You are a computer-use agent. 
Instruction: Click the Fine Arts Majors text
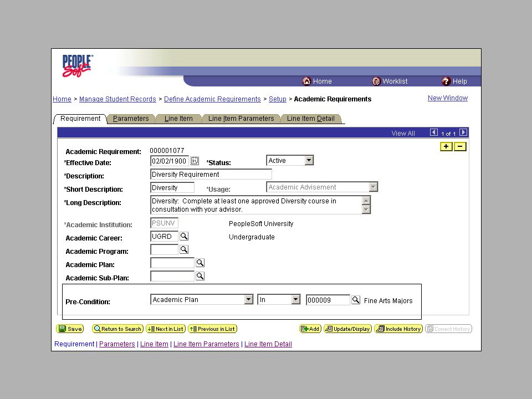coord(388,300)
